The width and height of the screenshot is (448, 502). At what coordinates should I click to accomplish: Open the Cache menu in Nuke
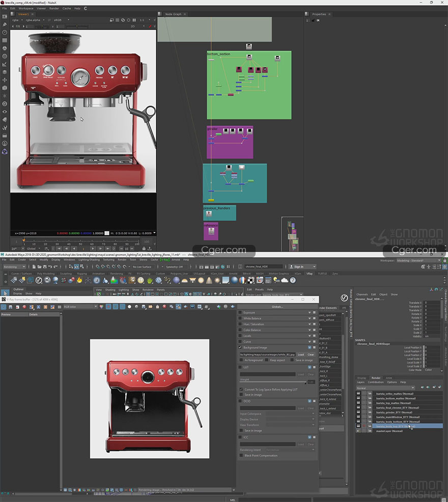click(67, 8)
